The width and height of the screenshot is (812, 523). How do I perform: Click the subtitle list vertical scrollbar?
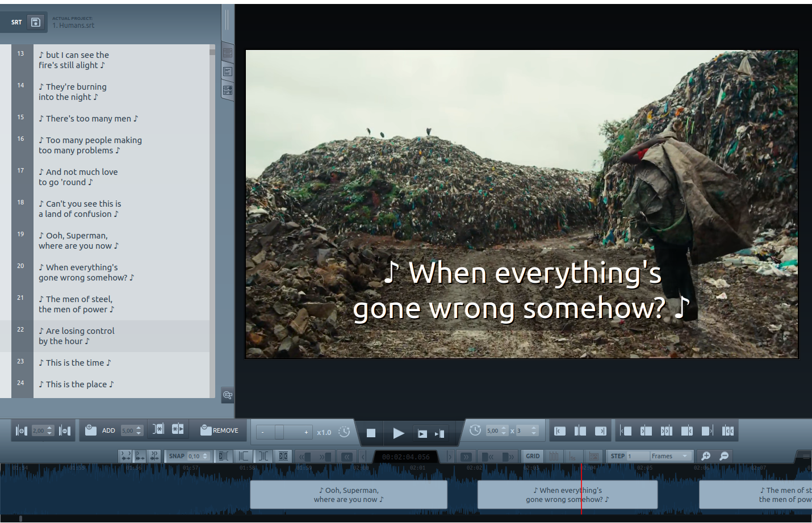click(212, 221)
